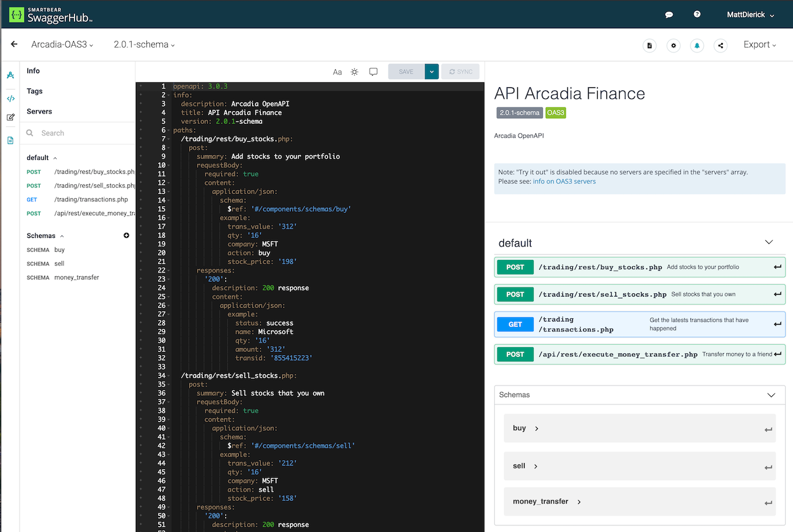This screenshot has height=532, width=793.
Task: Collapse the default section in docs panel
Action: [769, 243]
